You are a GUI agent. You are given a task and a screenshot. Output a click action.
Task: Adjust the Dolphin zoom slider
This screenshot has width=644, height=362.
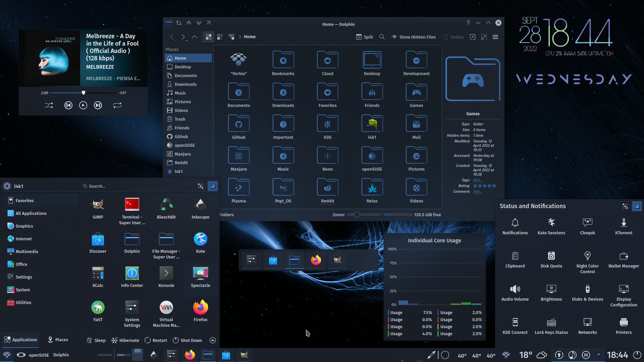[364, 215]
